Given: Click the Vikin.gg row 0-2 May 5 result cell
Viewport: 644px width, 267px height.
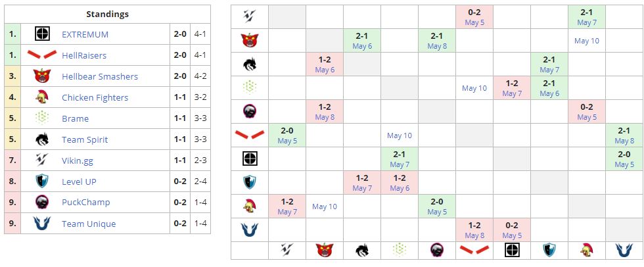Looking at the screenshot, I should [x=474, y=17].
